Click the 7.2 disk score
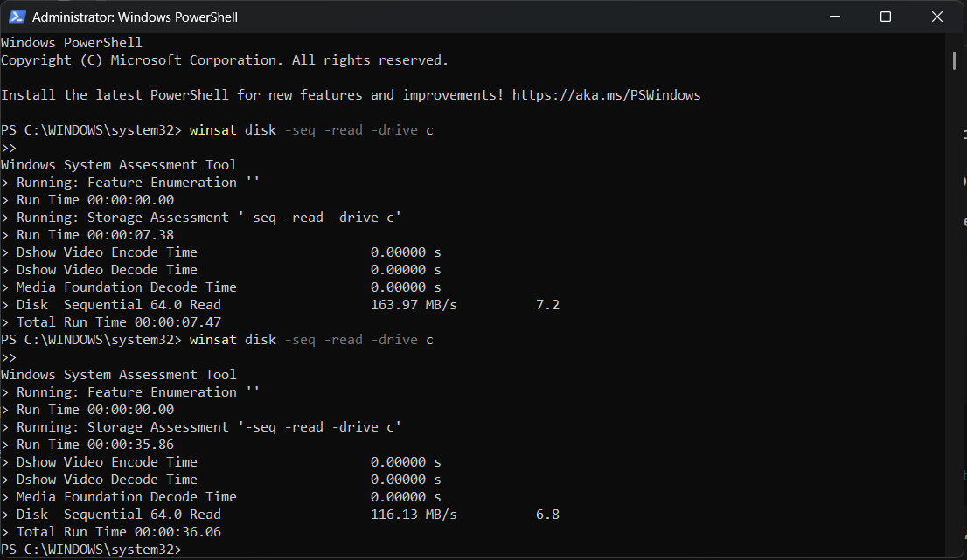 [x=547, y=305]
